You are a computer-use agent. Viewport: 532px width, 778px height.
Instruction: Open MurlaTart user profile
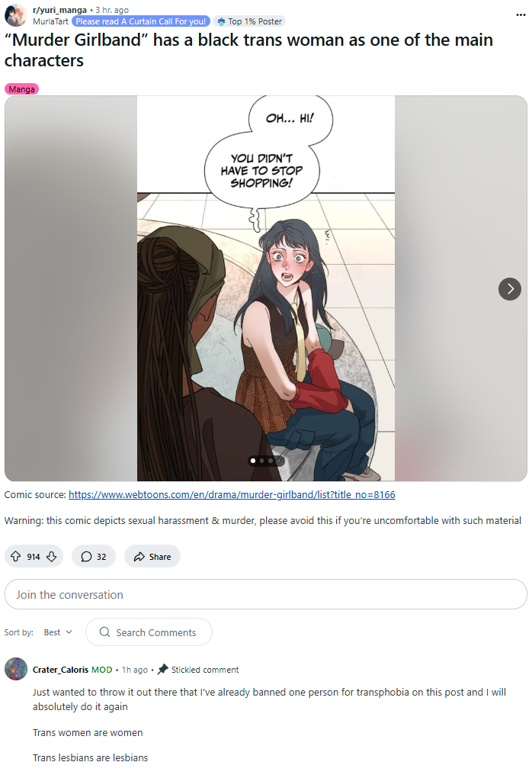click(x=50, y=21)
